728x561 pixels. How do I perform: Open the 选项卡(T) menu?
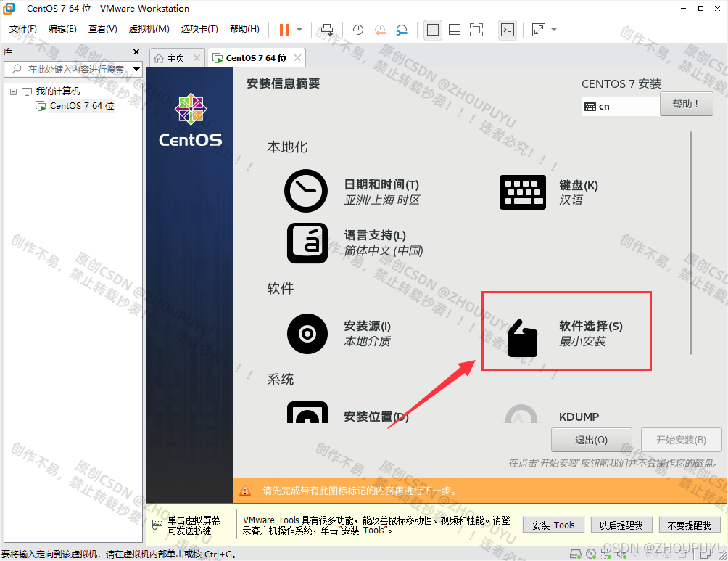click(199, 29)
